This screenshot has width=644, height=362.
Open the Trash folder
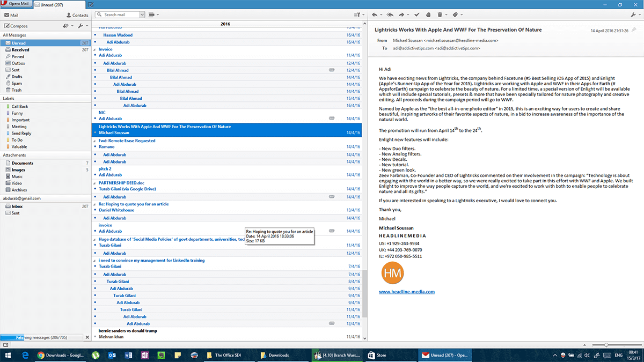[x=46, y=90]
